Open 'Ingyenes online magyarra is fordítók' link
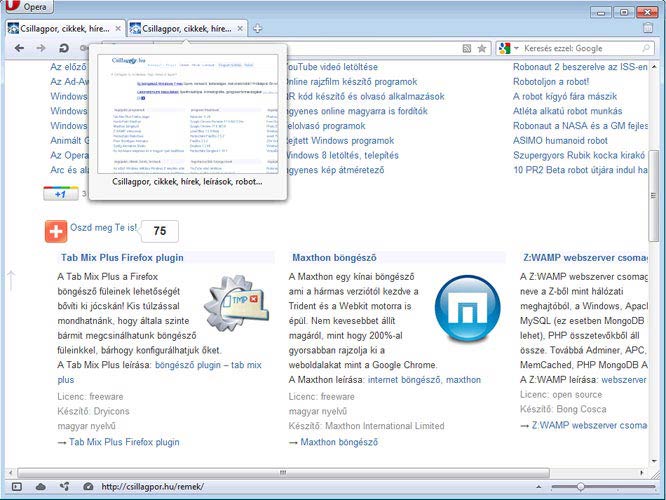Viewport: 666px width, 500px height. 356,111
